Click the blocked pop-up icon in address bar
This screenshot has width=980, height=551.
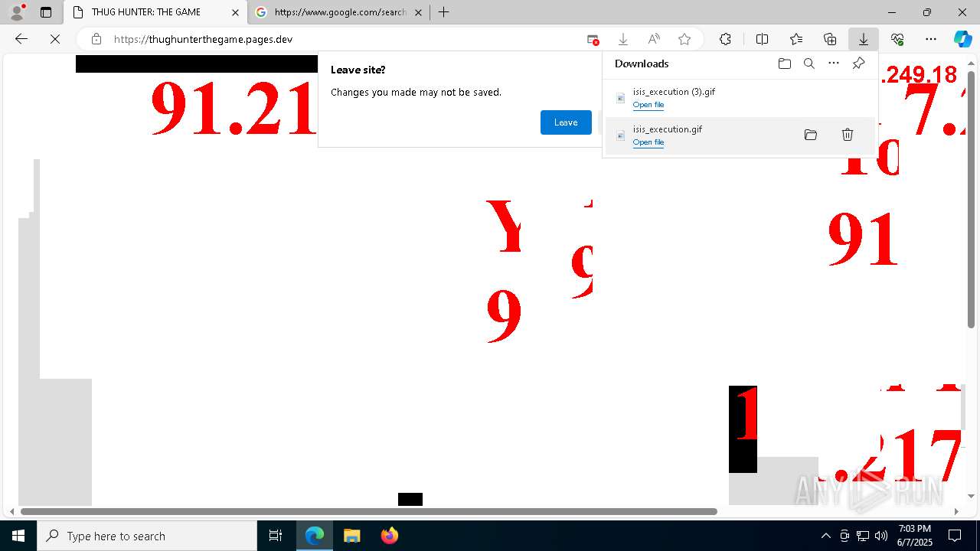pyautogui.click(x=593, y=39)
